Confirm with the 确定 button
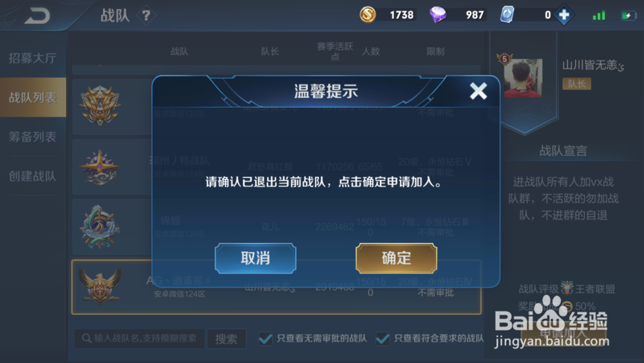This screenshot has height=363, width=644. point(396,258)
